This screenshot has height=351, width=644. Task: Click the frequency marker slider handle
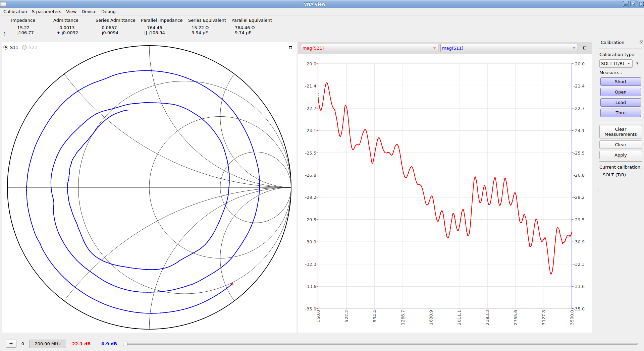coord(125,344)
